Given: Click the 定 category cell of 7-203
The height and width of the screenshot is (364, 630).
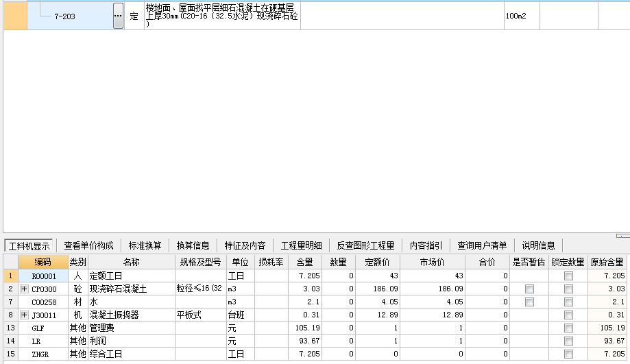Looking at the screenshot, I should [134, 16].
